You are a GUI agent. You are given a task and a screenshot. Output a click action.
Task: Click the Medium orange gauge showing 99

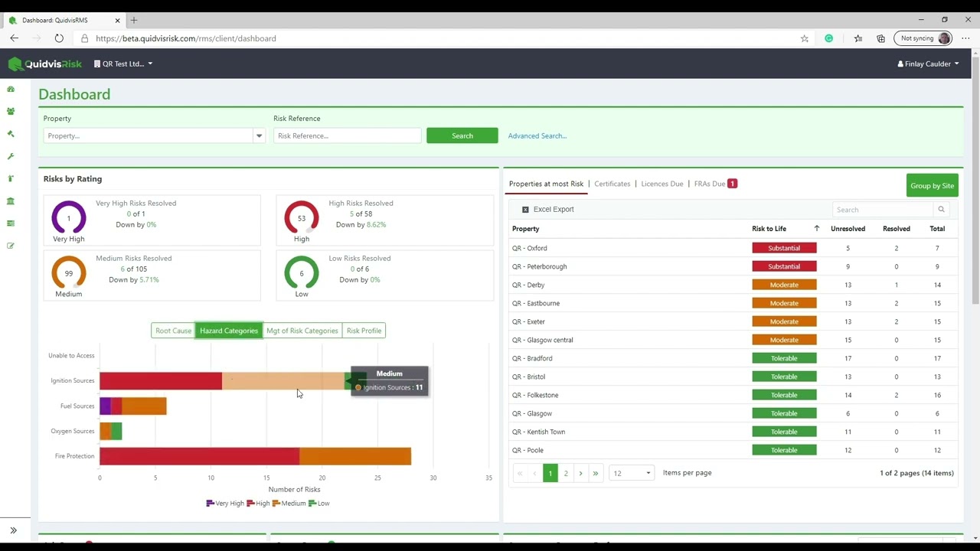click(x=68, y=273)
